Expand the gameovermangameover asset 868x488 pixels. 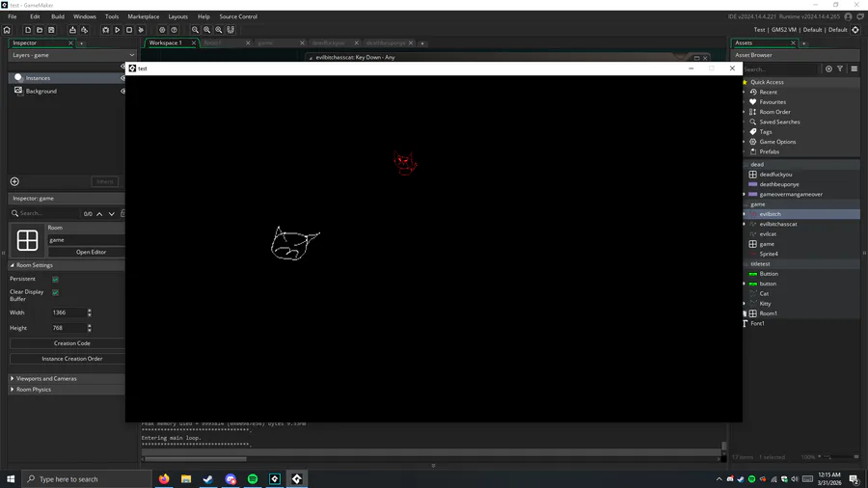[745, 194]
